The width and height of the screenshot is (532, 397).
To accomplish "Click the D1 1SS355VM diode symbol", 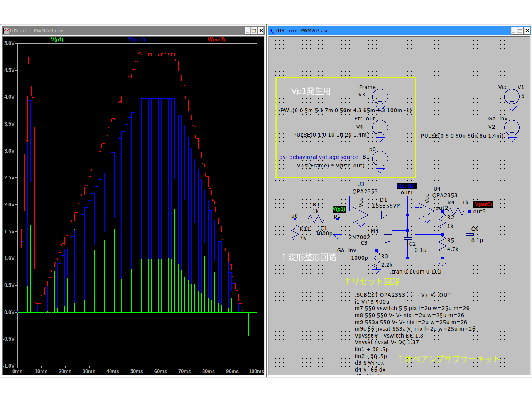I will (x=384, y=215).
